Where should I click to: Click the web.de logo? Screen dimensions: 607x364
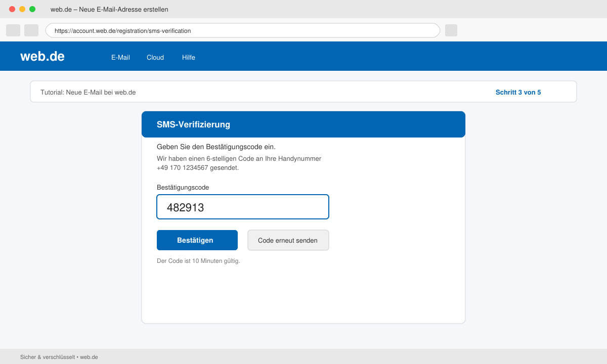click(x=42, y=56)
